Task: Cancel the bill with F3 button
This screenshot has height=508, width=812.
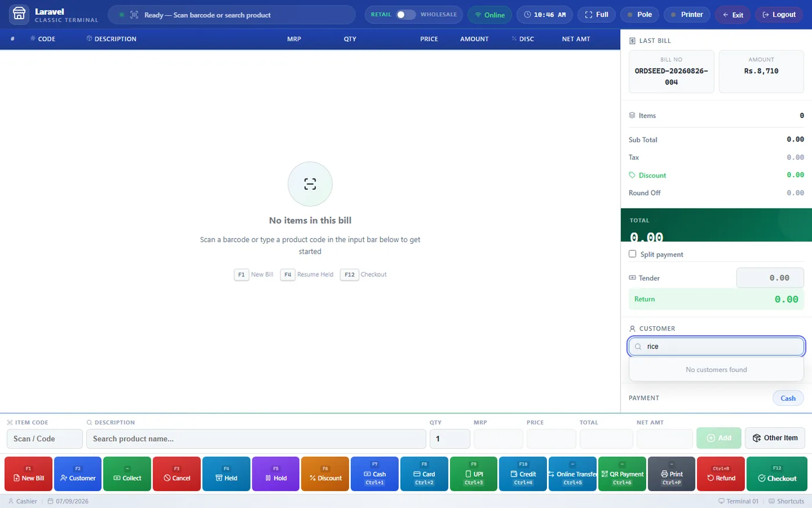Action: (x=177, y=474)
